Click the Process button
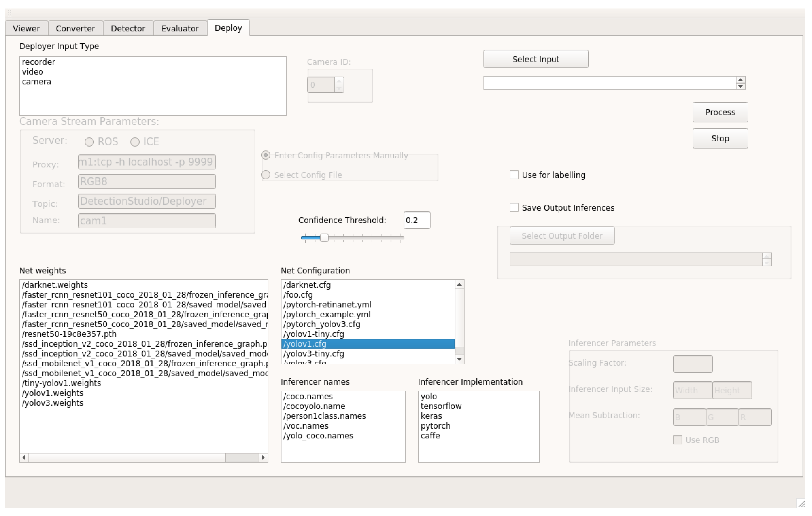Viewport: 812px width, 516px height. pyautogui.click(x=720, y=112)
